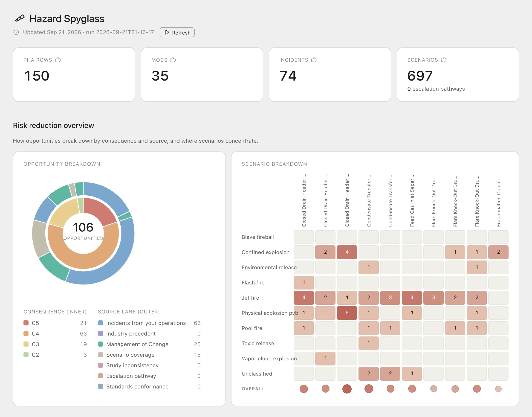Image resolution: width=532 pixels, height=417 pixels.
Task: Click the Refresh button
Action: click(177, 32)
